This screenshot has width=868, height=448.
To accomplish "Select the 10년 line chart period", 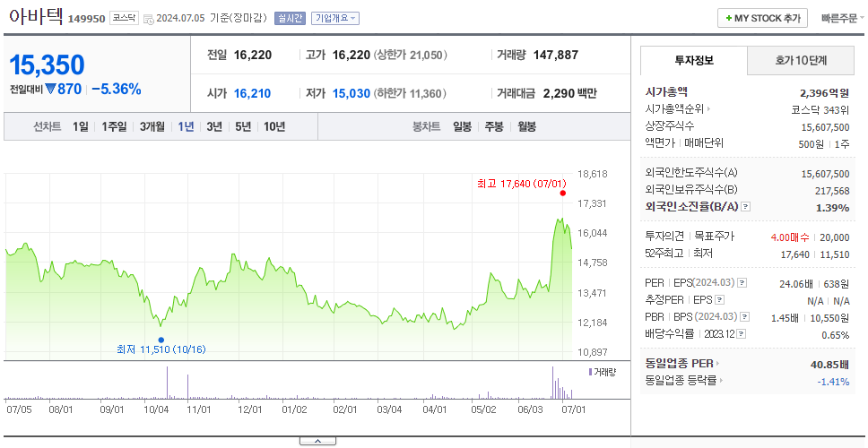I will [274, 126].
